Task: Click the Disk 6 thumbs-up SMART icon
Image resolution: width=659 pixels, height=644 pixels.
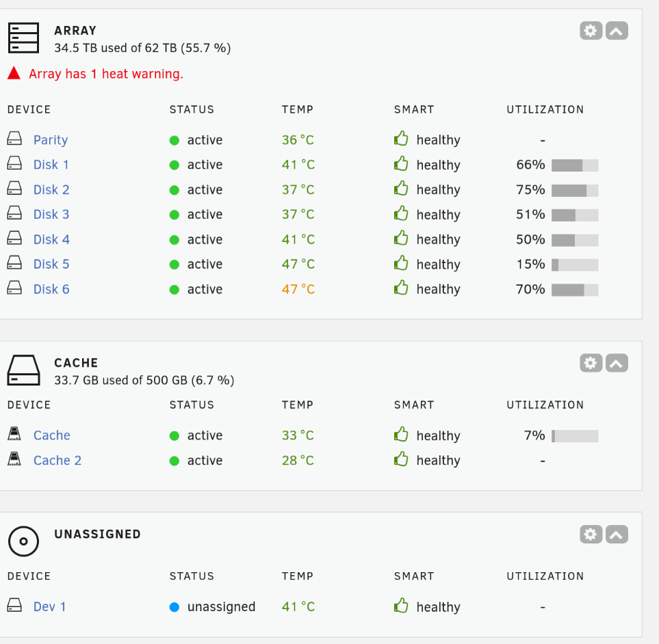Action: 401,288
